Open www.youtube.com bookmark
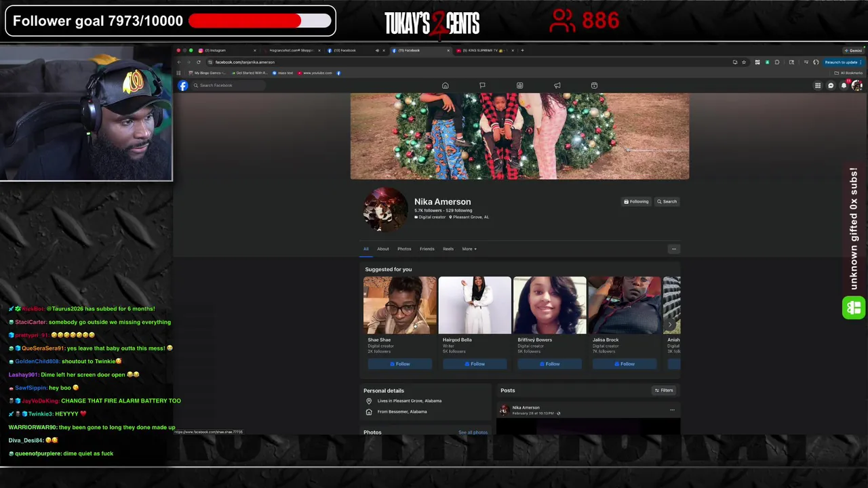Screen dimensions: 868x488 [315, 73]
